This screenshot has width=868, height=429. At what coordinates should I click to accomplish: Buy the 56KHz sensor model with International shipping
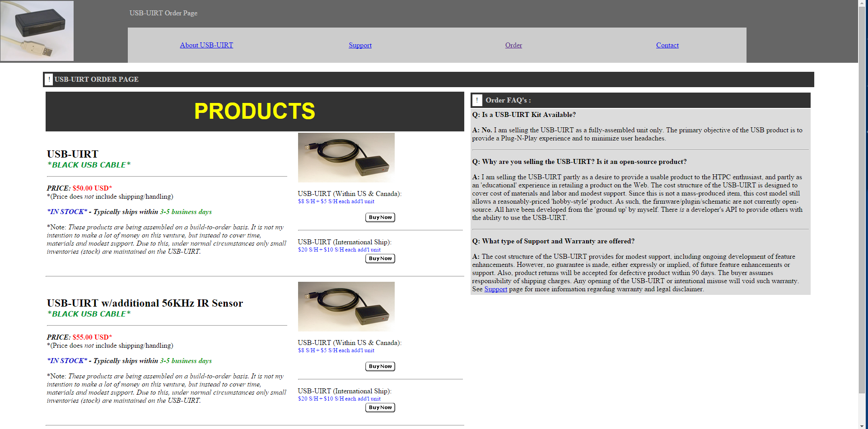[380, 407]
